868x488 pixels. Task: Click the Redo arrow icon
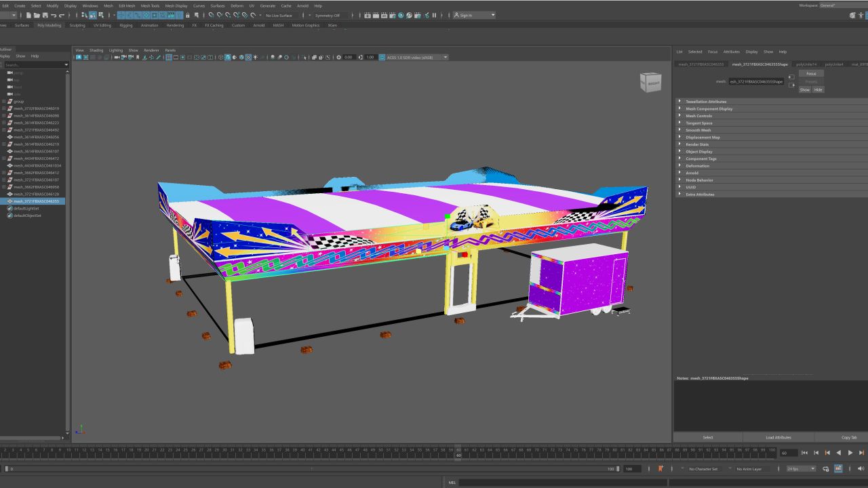pos(62,15)
